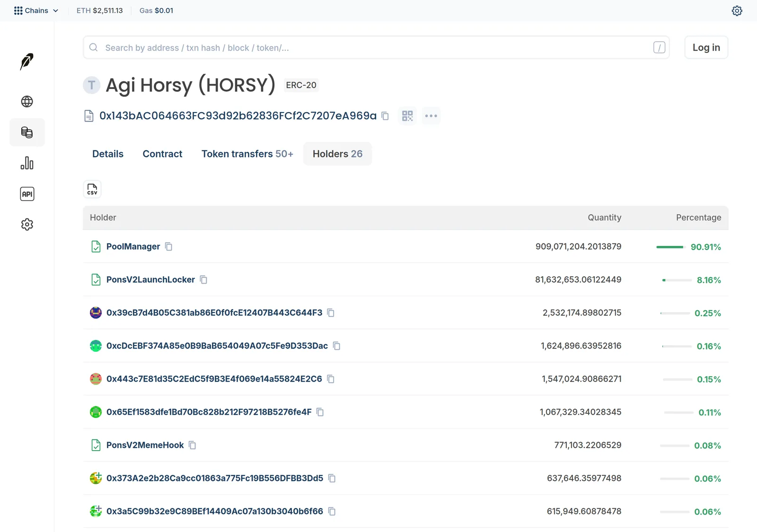Open the PoolManager holder link
This screenshot has width=757, height=532.
(x=133, y=246)
